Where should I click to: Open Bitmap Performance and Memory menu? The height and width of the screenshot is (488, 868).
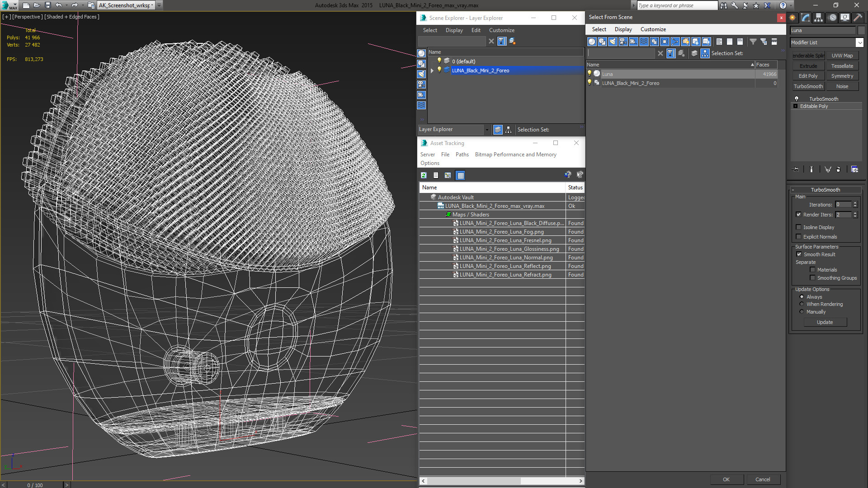click(x=515, y=155)
